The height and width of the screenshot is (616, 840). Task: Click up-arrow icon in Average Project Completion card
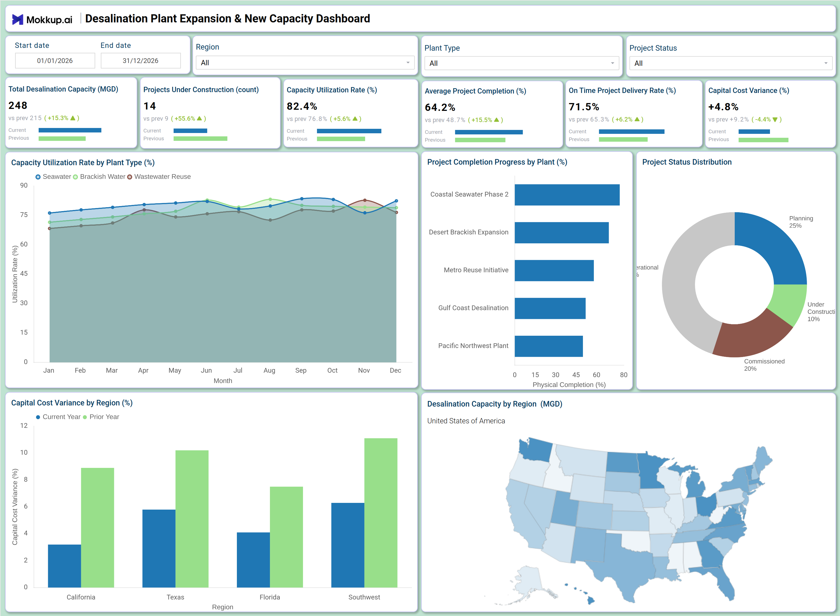coord(496,120)
